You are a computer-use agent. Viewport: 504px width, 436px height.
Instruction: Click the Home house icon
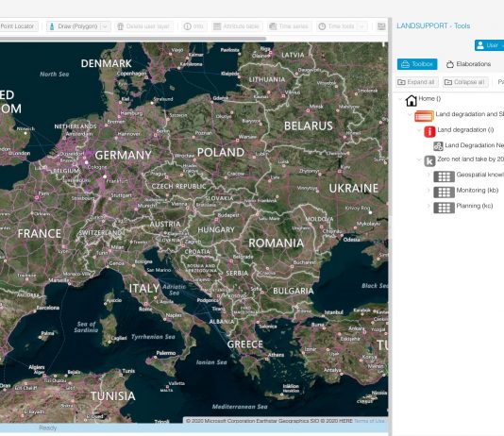(x=412, y=101)
